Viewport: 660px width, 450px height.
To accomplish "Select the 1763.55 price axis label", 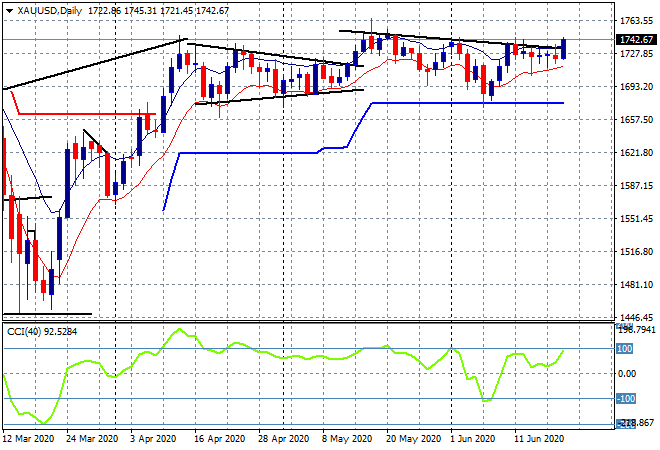I will [636, 21].
